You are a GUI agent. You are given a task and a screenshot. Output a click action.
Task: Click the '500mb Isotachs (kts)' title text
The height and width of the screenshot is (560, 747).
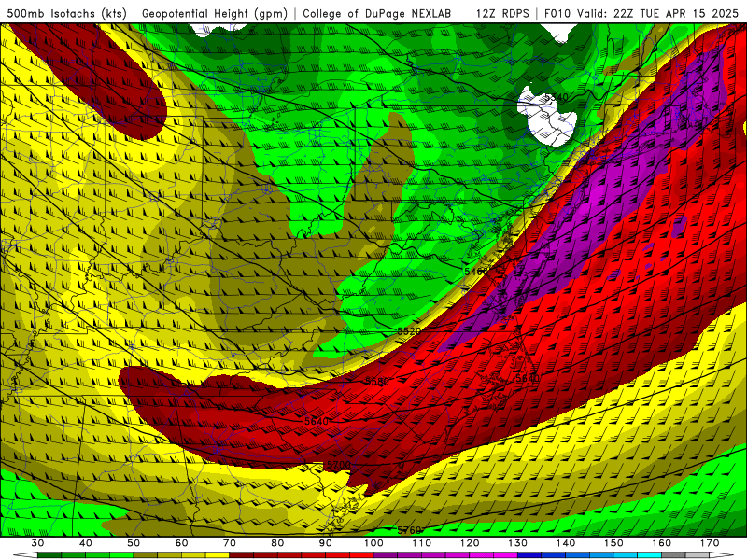(67, 14)
